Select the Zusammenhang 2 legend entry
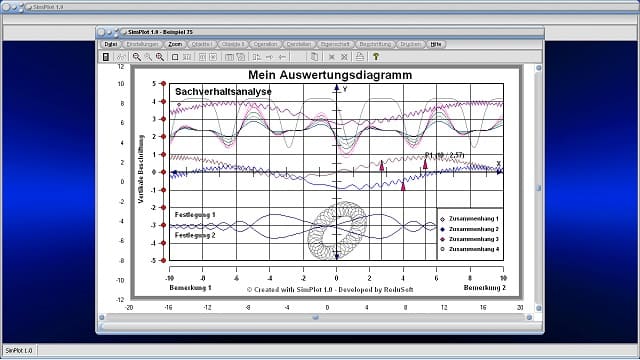This screenshot has width=640, height=360. click(470, 229)
